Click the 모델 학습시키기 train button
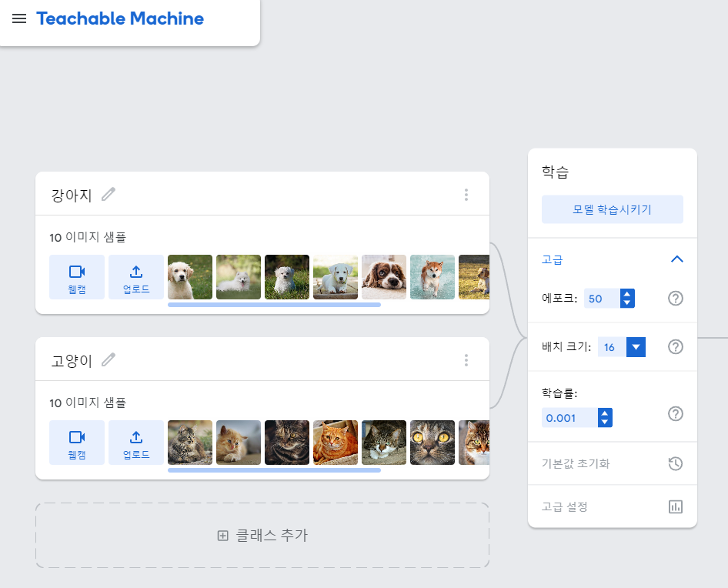Image resolution: width=728 pixels, height=588 pixels. (x=613, y=209)
